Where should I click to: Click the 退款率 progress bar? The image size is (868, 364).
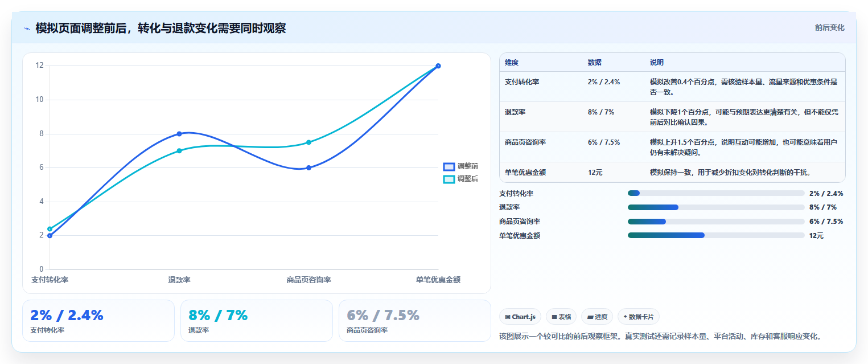(x=716, y=207)
